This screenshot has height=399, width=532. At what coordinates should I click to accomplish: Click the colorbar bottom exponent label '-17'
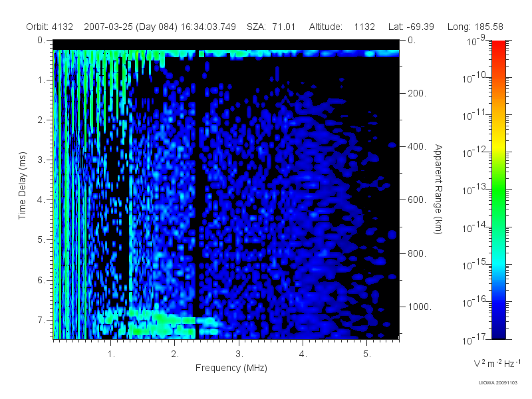tap(480, 336)
